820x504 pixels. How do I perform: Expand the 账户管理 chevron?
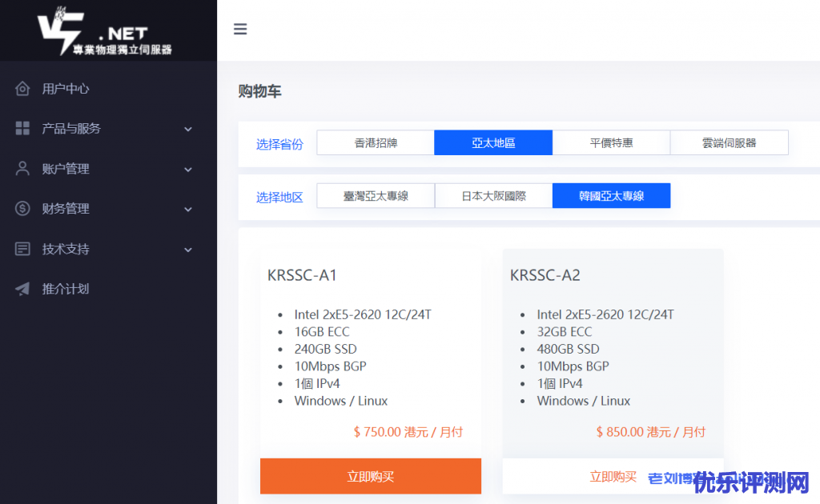click(x=188, y=170)
